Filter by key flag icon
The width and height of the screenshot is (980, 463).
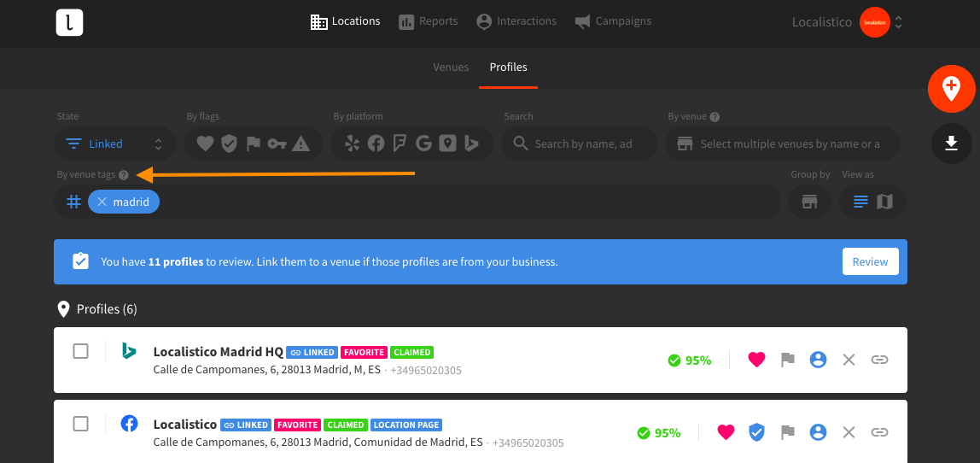(277, 144)
